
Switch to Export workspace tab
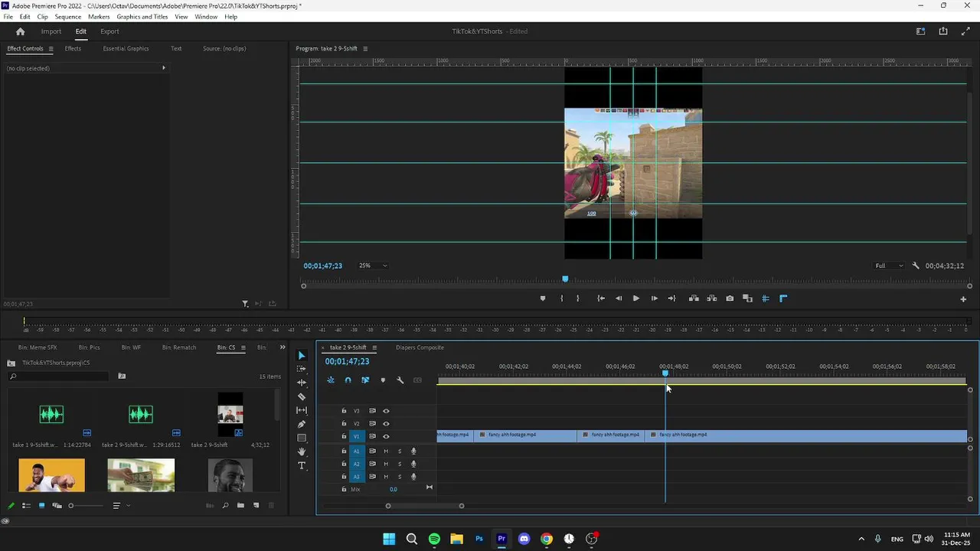point(109,31)
